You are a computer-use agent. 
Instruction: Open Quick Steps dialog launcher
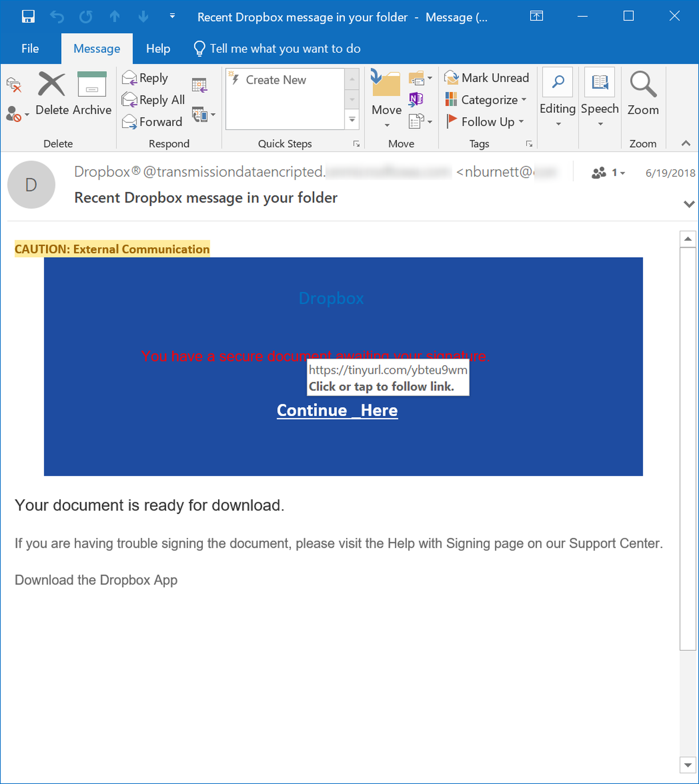(x=356, y=144)
